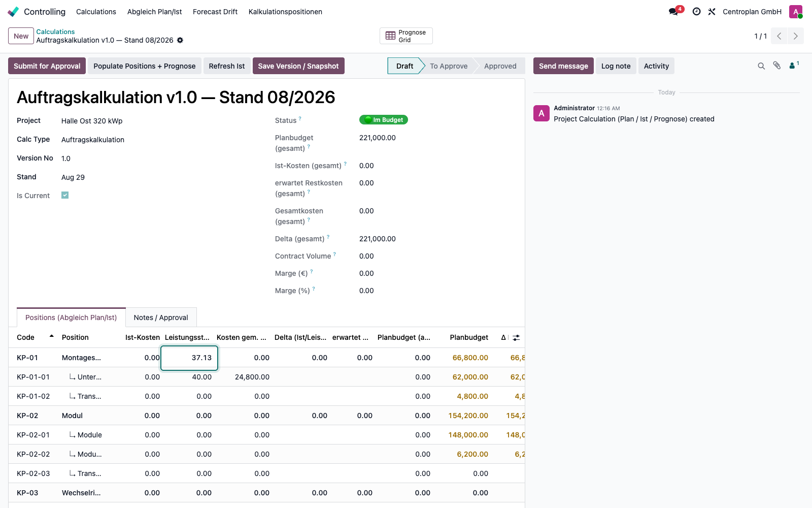812x508 pixels.
Task: Click the Submit for Approval button
Action: coord(47,66)
